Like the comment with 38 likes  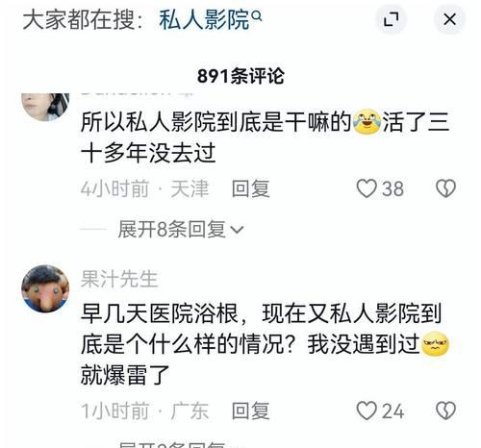point(367,188)
